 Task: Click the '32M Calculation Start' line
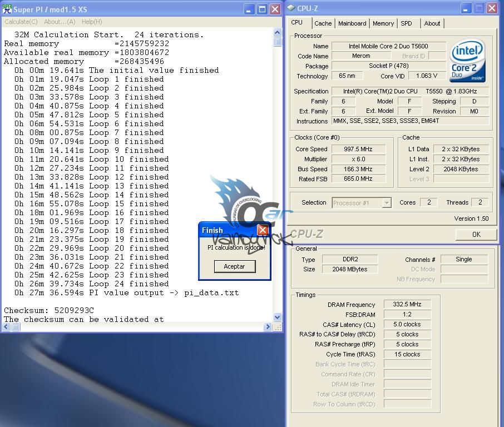pos(109,34)
